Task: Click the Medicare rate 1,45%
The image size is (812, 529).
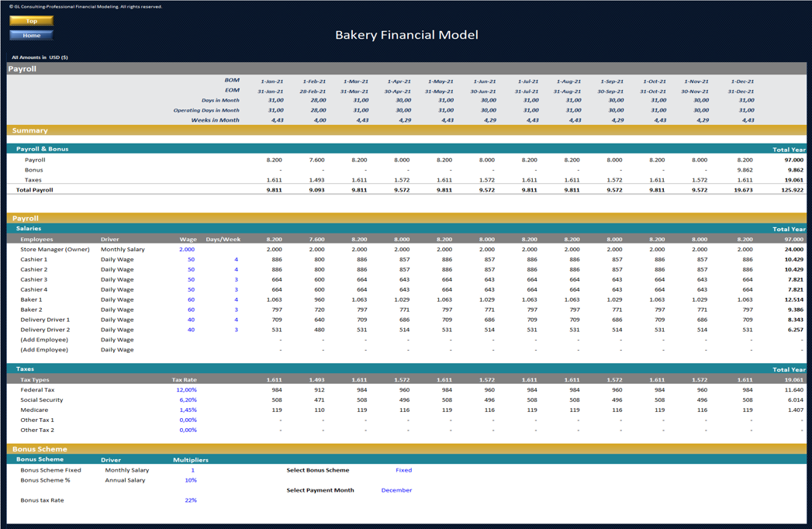Action: pyautogui.click(x=188, y=410)
